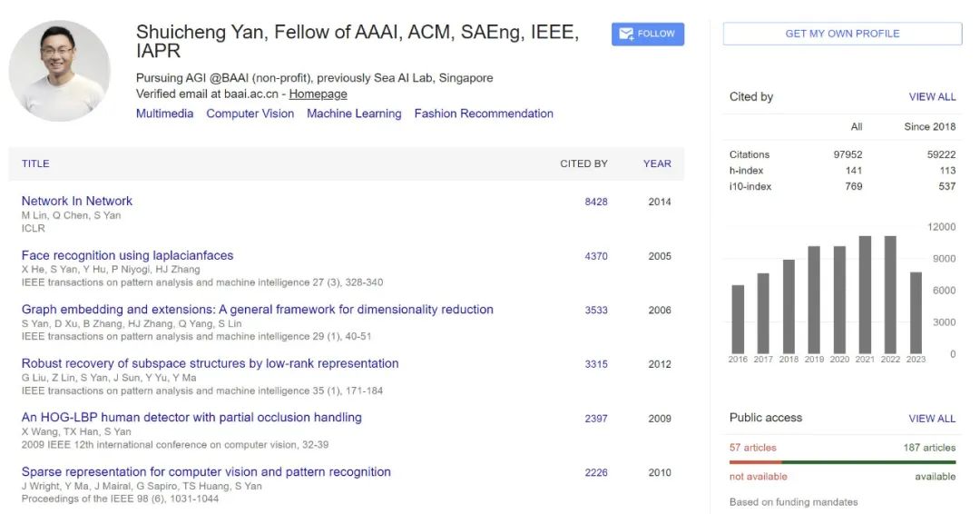View all in the Cited by section

click(x=932, y=97)
